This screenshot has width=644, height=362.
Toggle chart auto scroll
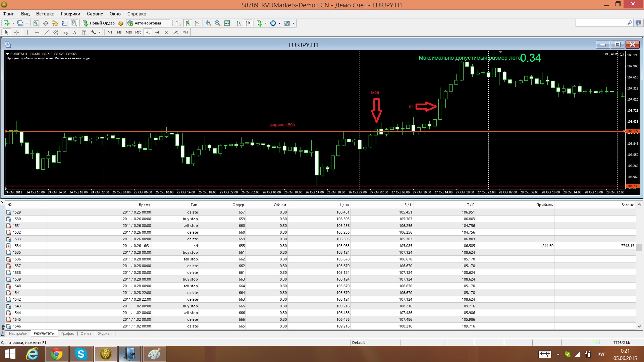(x=239, y=23)
